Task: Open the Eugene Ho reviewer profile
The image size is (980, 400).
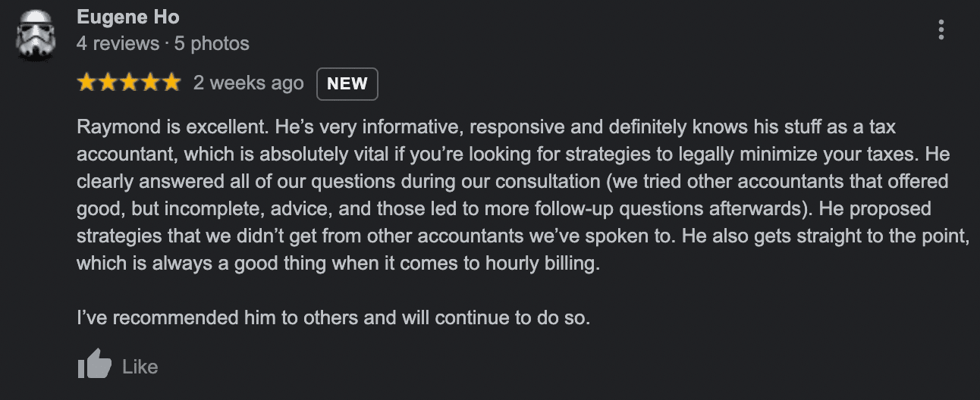Action: (x=128, y=17)
